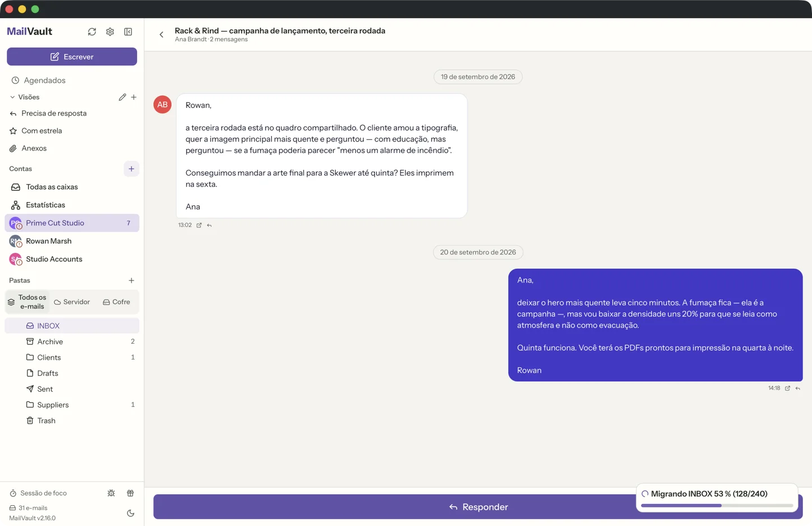Collapse the sidebar panel icon

pyautogui.click(x=128, y=32)
